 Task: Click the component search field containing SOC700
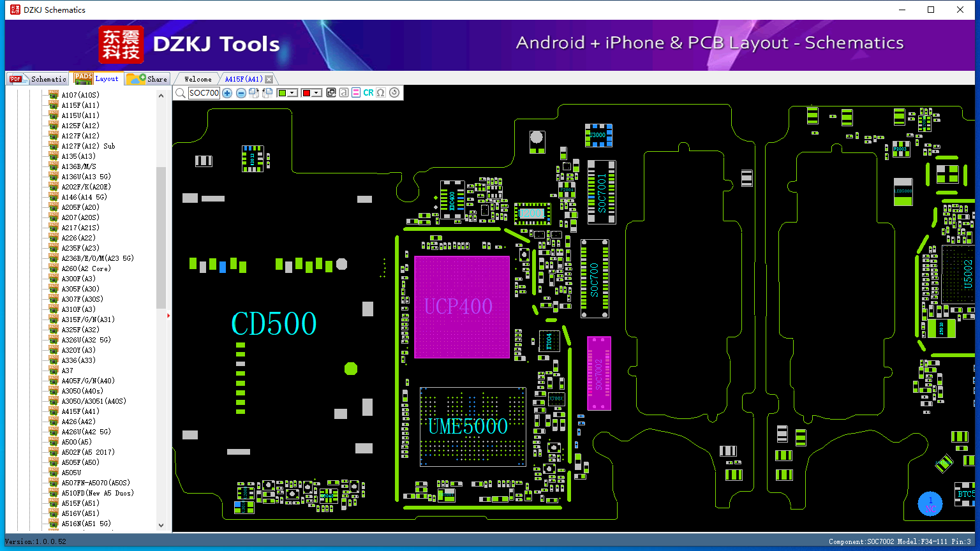click(204, 93)
